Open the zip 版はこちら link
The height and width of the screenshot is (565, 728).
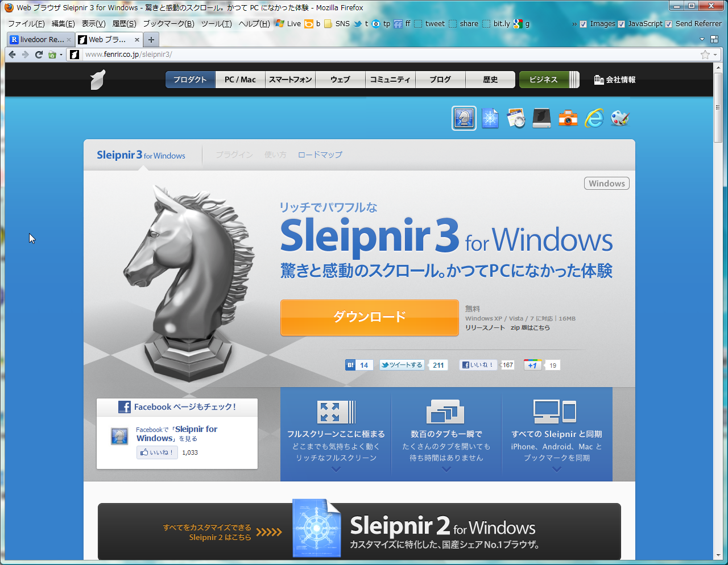530,328
